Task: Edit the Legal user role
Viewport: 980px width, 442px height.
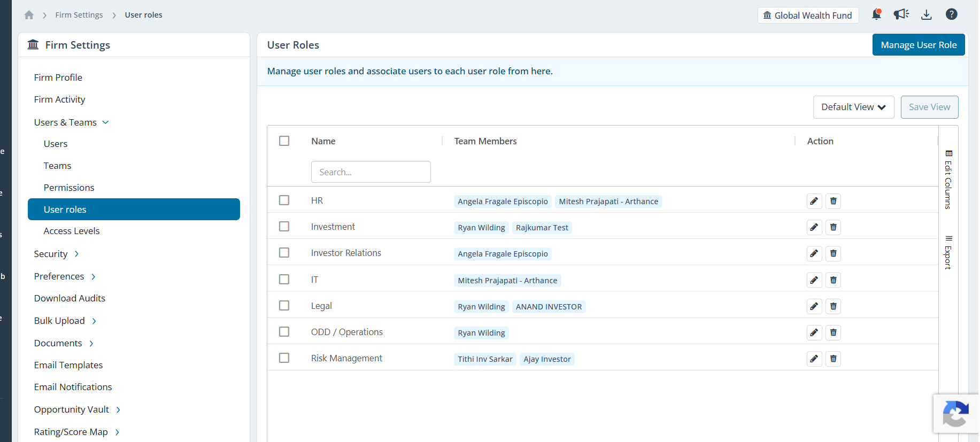Action: [x=814, y=306]
